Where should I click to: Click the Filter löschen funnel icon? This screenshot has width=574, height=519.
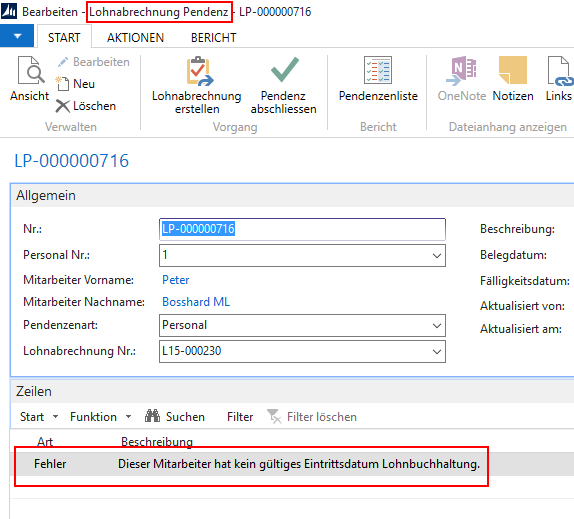point(274,416)
